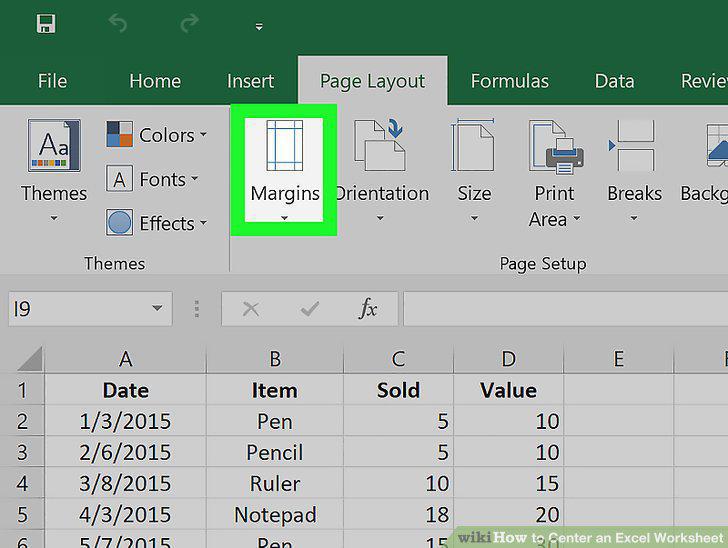Select column C header

pos(398,359)
